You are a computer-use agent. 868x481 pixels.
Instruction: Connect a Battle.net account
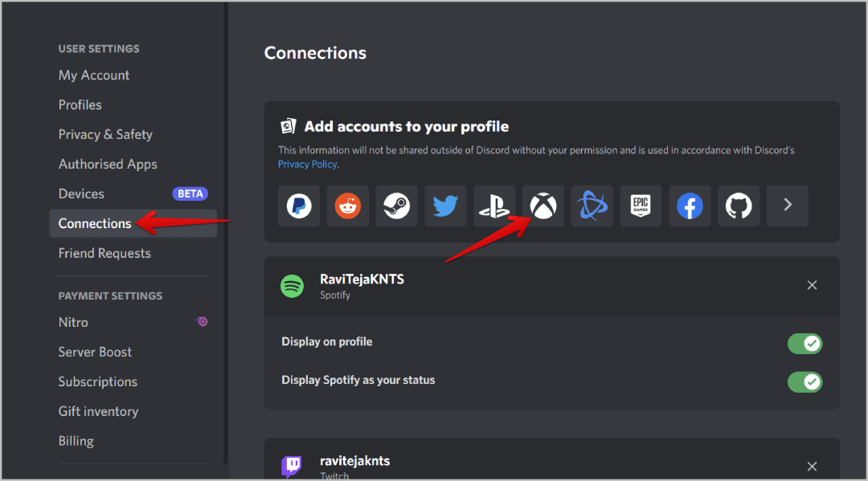592,206
